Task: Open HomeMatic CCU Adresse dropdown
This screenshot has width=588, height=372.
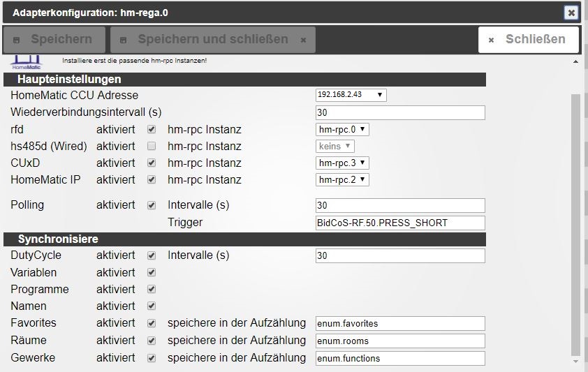Action: (x=351, y=96)
